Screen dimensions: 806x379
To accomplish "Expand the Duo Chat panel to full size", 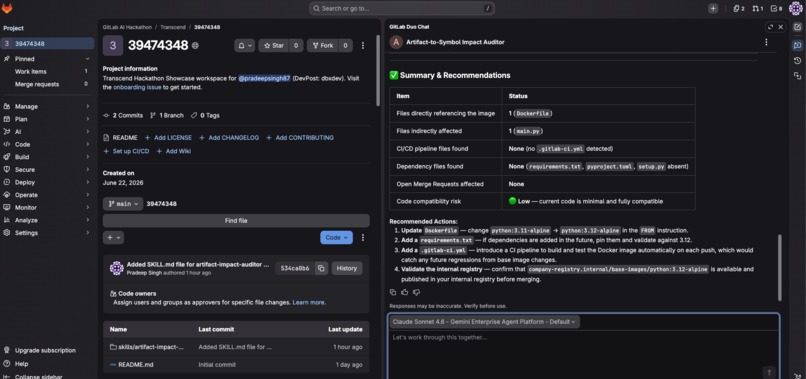I will click(x=770, y=27).
